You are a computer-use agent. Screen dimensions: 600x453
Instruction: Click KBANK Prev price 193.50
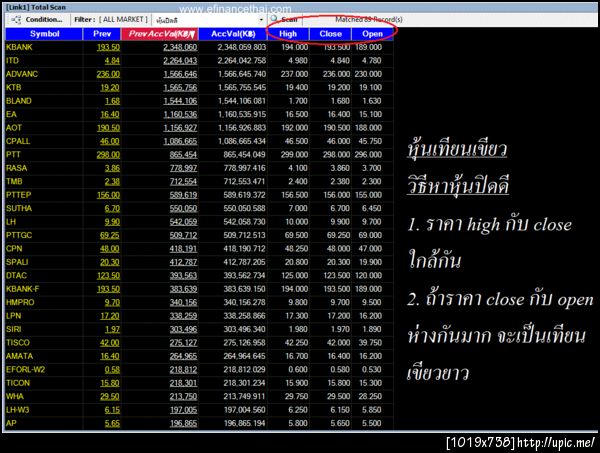[108, 47]
